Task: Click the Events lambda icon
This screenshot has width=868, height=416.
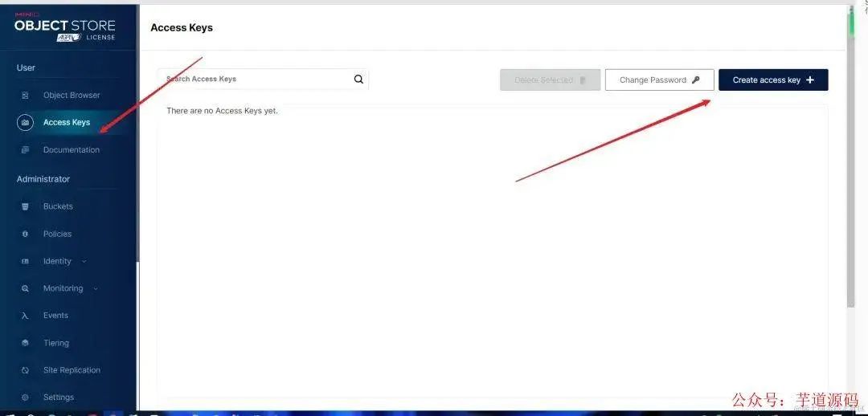Action: coord(25,316)
